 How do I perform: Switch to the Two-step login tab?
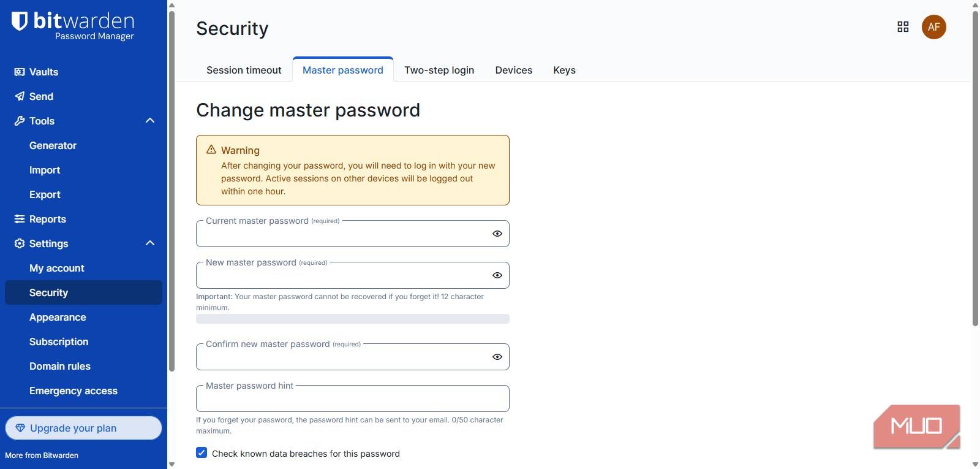[x=439, y=70]
